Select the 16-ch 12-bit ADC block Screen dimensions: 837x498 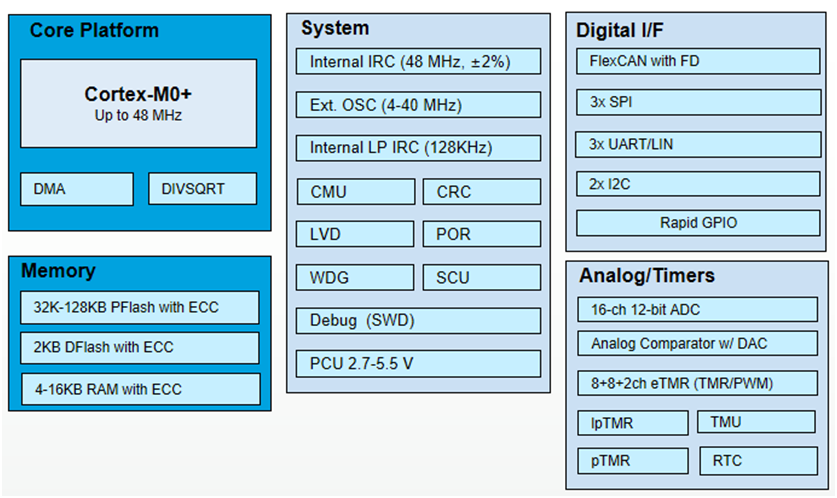tap(697, 310)
